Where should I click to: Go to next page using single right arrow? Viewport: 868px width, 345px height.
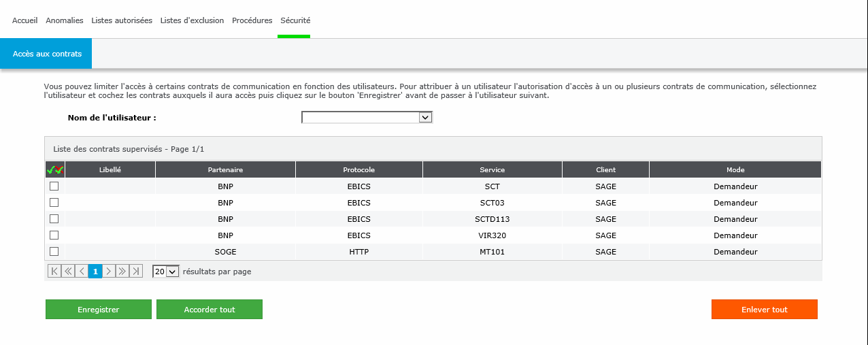(x=109, y=272)
